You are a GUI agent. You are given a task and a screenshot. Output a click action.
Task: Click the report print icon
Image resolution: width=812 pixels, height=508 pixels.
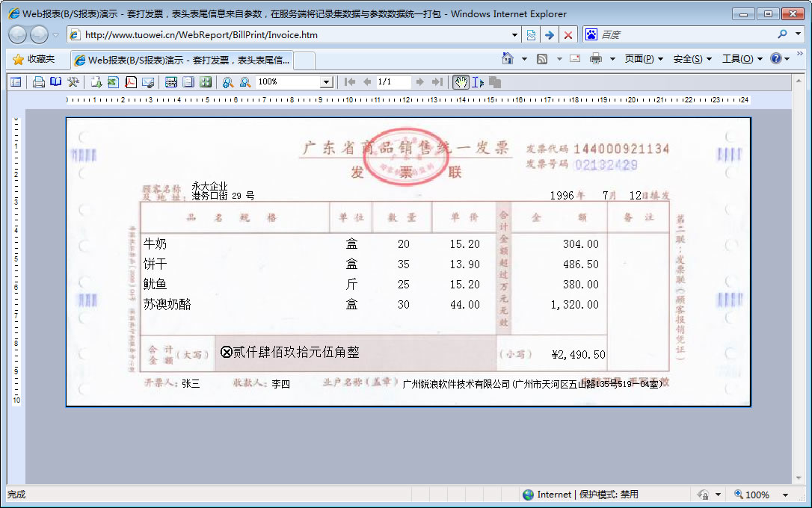coord(38,82)
